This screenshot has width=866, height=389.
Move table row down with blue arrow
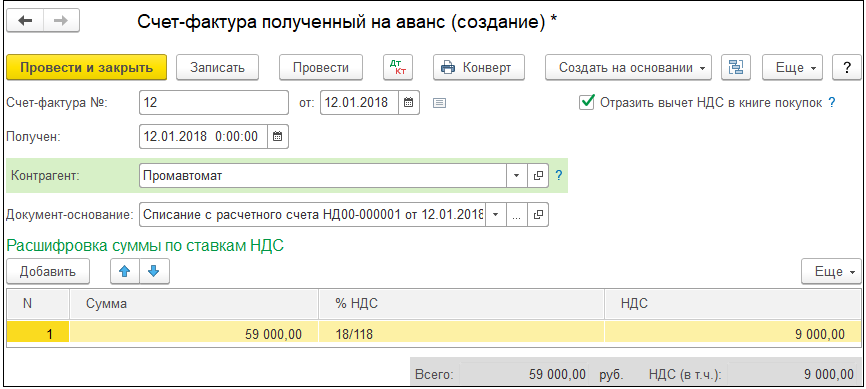(154, 271)
